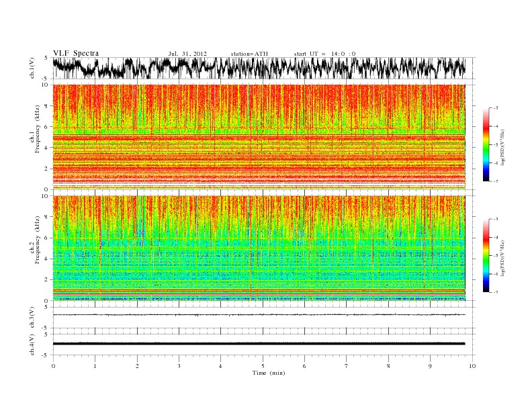Click the "8" kHz tick of ch.1 spectrogram
This screenshot has width=532, height=411.
(46, 106)
